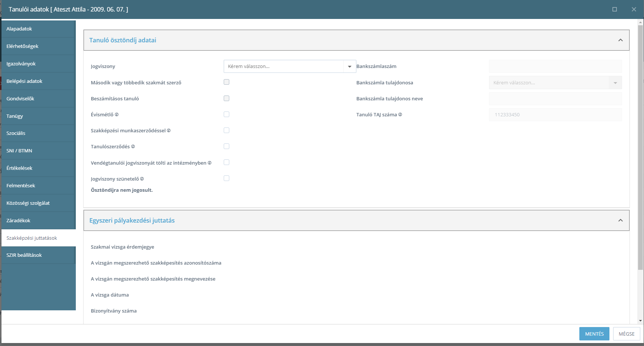Screen dimensions: 644x346
Task: Collapse the Tanuló ösztöndíj adatai section
Action: 620,40
